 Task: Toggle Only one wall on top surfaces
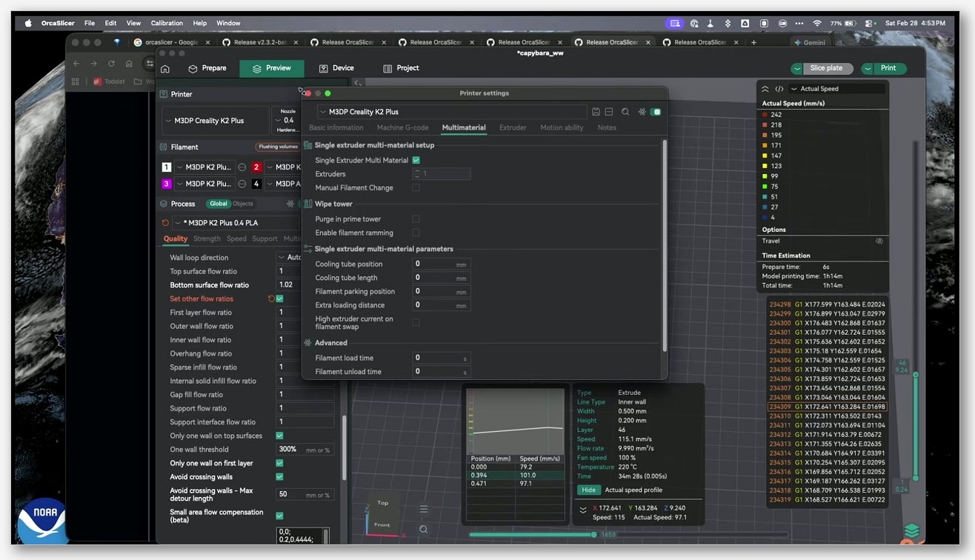(x=279, y=436)
